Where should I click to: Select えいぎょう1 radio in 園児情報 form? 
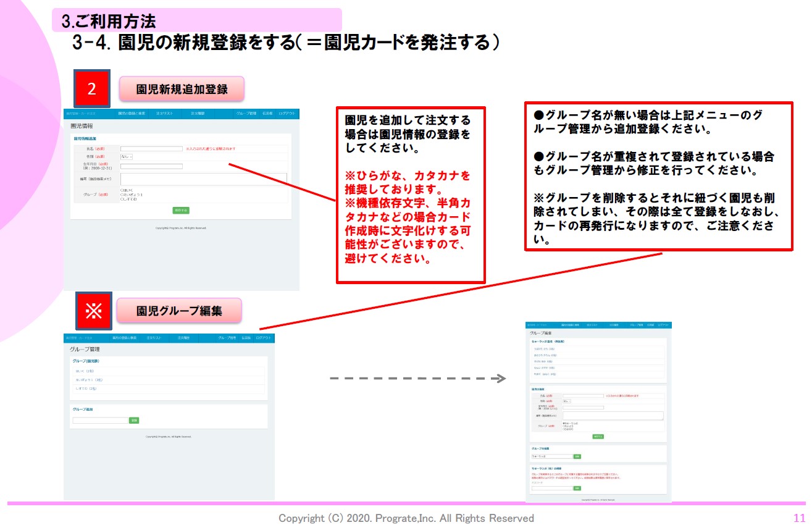(x=122, y=195)
